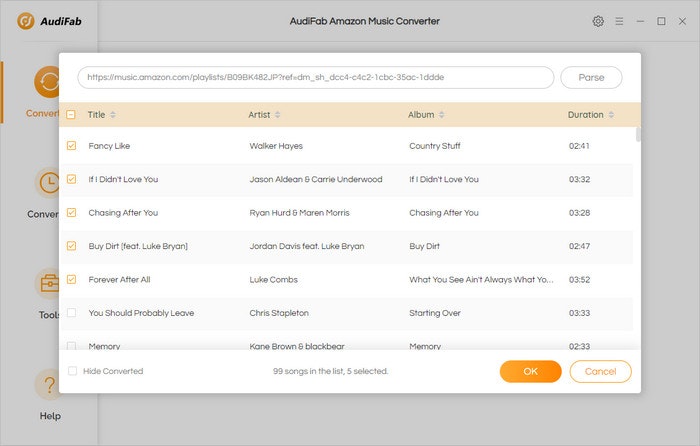Viewport: 700px width, 446px height.
Task: Open the hamburger menu icon
Action: coord(619,21)
